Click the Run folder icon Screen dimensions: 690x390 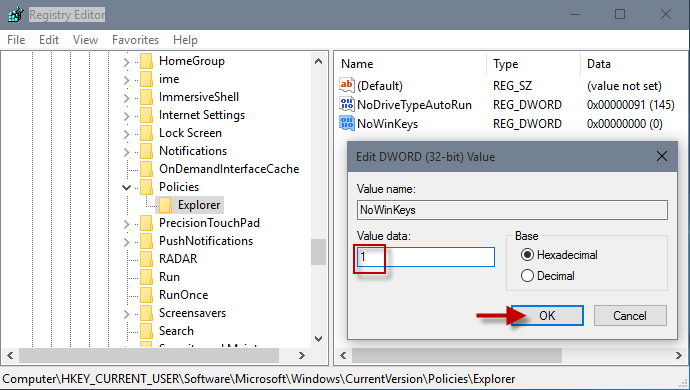[x=146, y=277]
